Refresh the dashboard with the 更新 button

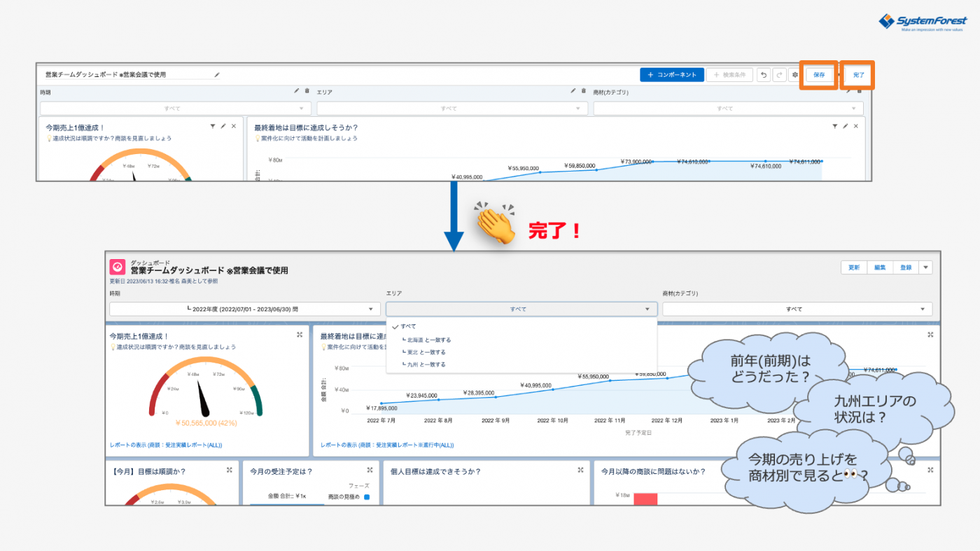click(854, 267)
